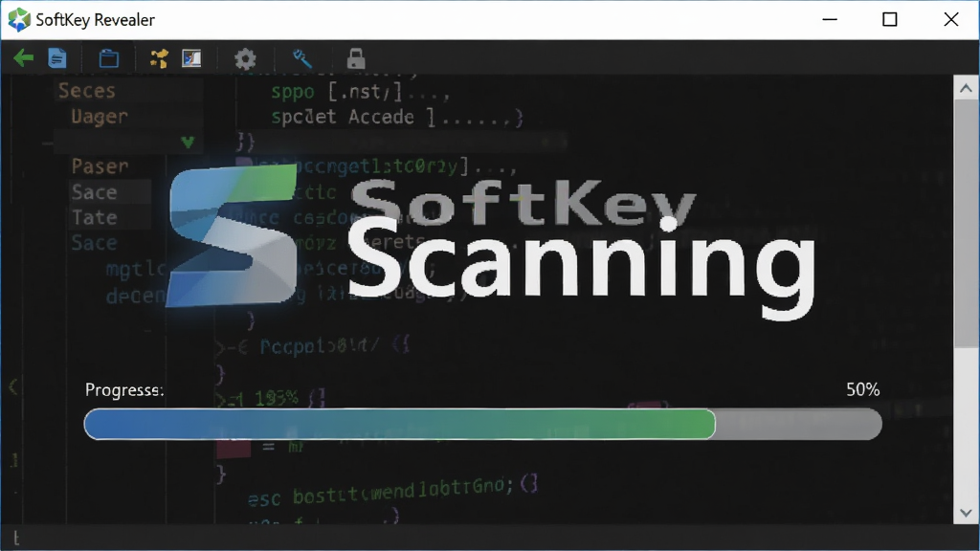Screen dimensions: 980x551
Task: Click the vertical scrollbar up arrow
Action: [967, 88]
